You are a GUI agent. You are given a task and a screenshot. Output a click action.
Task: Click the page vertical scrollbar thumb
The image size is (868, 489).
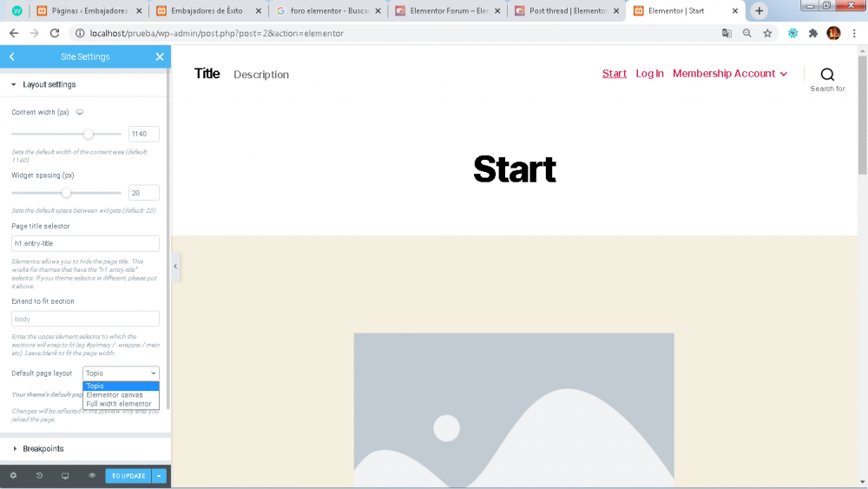(863, 116)
